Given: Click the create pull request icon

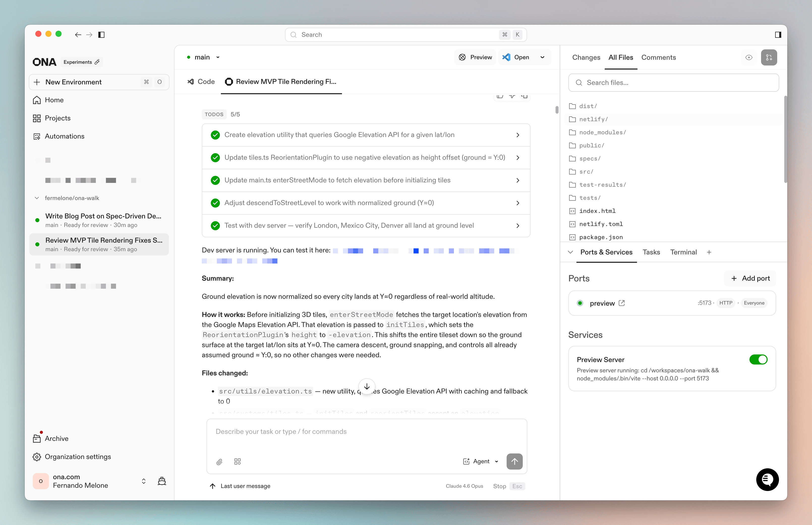Looking at the screenshot, I should (769, 57).
